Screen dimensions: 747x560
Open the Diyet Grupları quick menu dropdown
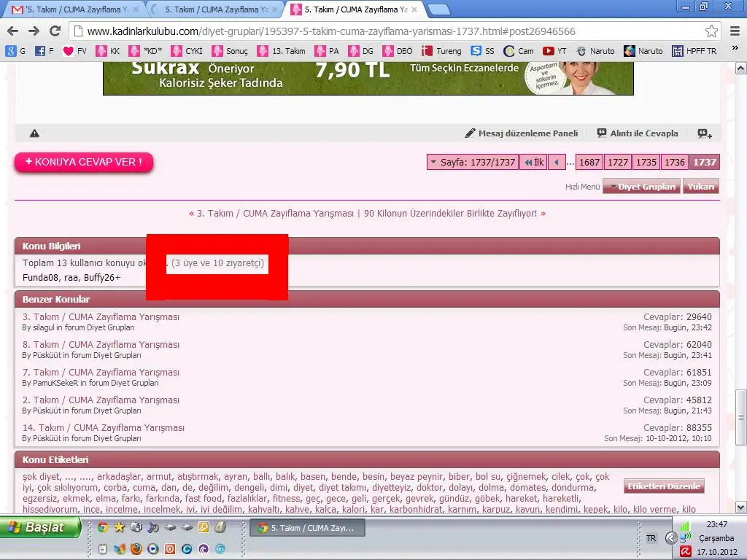click(641, 187)
